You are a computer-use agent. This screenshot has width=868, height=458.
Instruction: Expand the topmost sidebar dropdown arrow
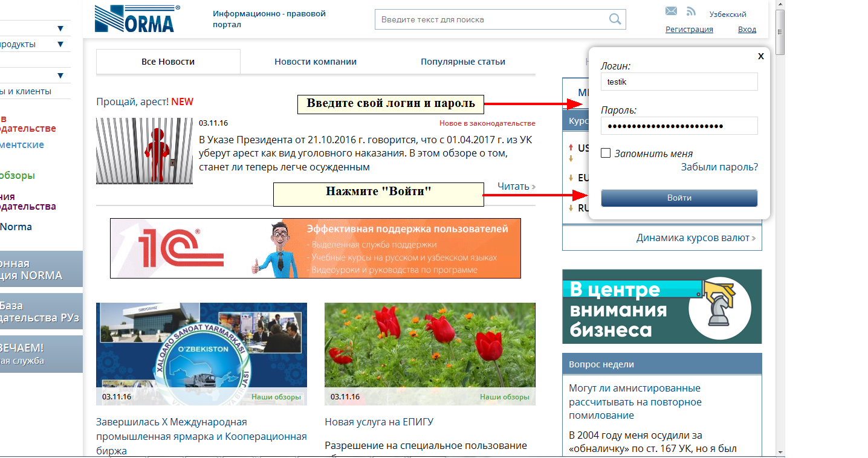(x=60, y=28)
